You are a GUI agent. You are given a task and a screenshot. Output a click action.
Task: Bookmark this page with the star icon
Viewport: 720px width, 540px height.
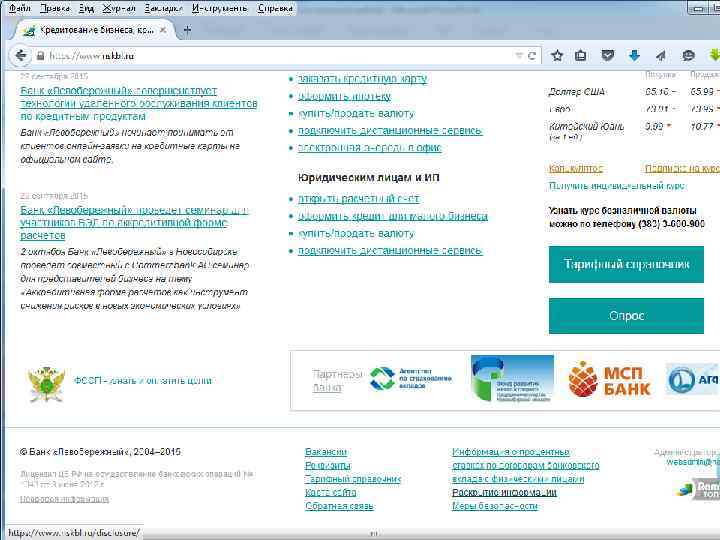[557, 56]
